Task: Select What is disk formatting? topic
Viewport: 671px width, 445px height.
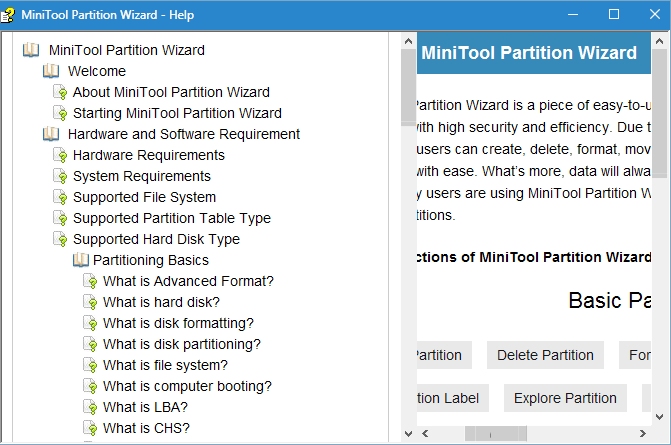Action: point(178,323)
